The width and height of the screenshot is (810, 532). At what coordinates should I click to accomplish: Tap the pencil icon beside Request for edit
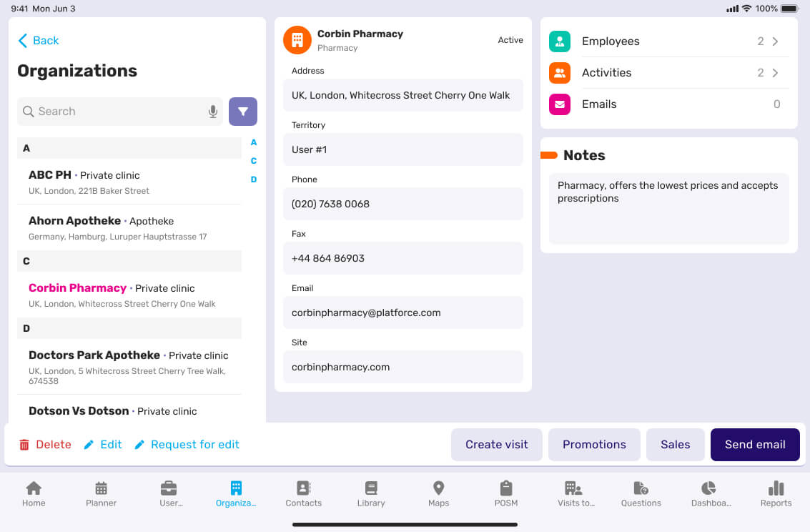pos(139,445)
